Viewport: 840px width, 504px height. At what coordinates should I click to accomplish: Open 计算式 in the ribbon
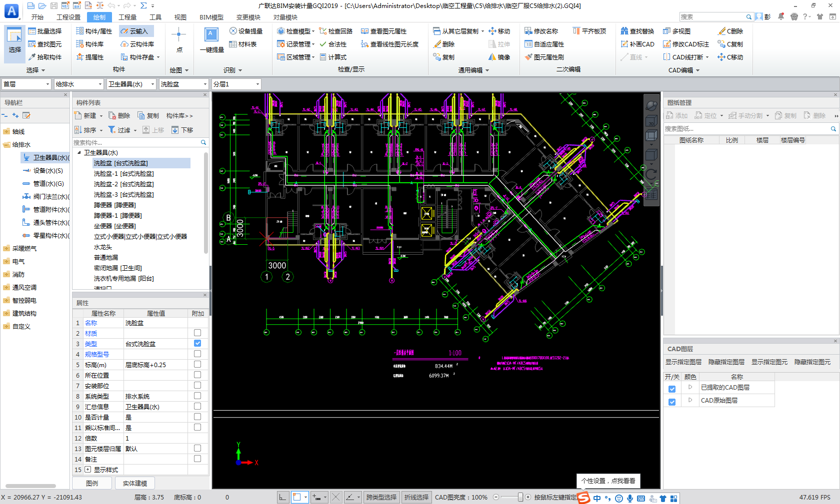333,57
